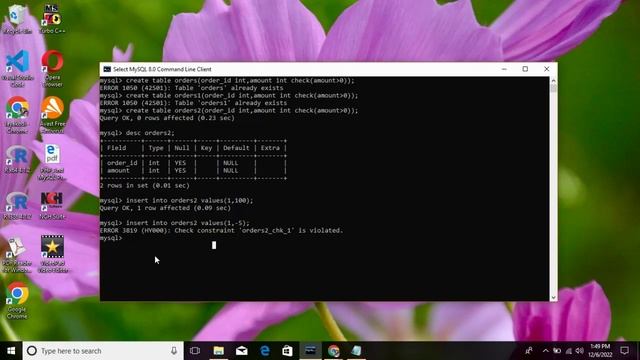Open the clock showing 1:49 PM
The image size is (640, 360).
pyautogui.click(x=600, y=351)
